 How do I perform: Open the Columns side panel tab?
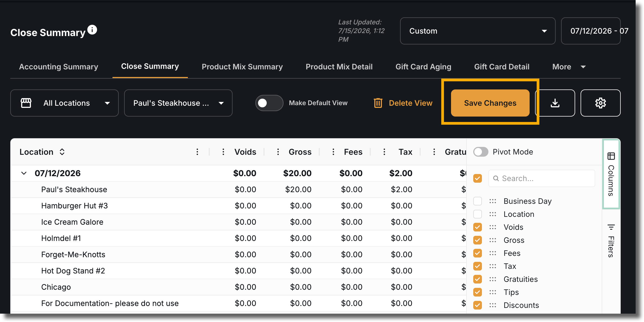(x=611, y=174)
